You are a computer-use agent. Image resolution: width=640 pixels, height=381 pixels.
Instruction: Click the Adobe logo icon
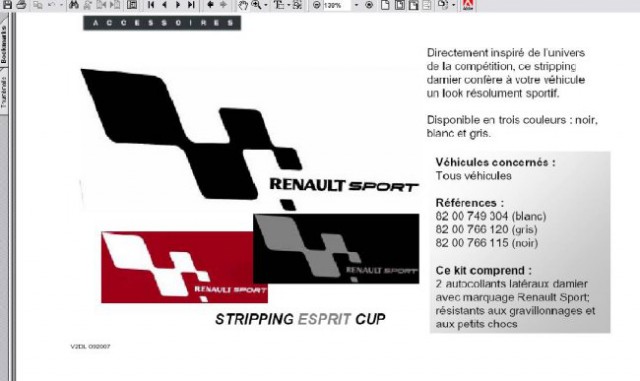(468, 5)
